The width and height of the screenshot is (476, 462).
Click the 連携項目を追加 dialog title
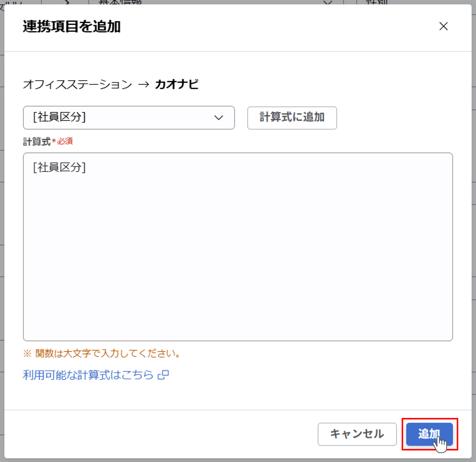(72, 26)
